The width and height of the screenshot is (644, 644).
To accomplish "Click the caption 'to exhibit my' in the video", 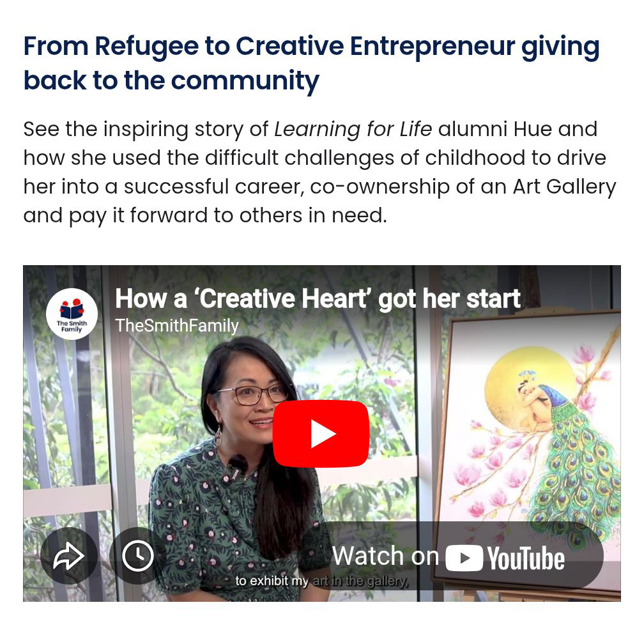I will point(272,581).
